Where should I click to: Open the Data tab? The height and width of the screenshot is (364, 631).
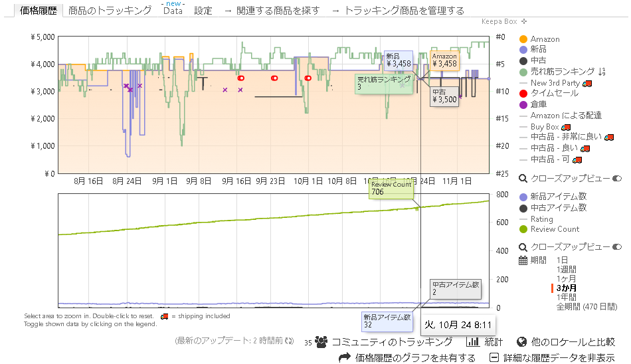coord(173,11)
